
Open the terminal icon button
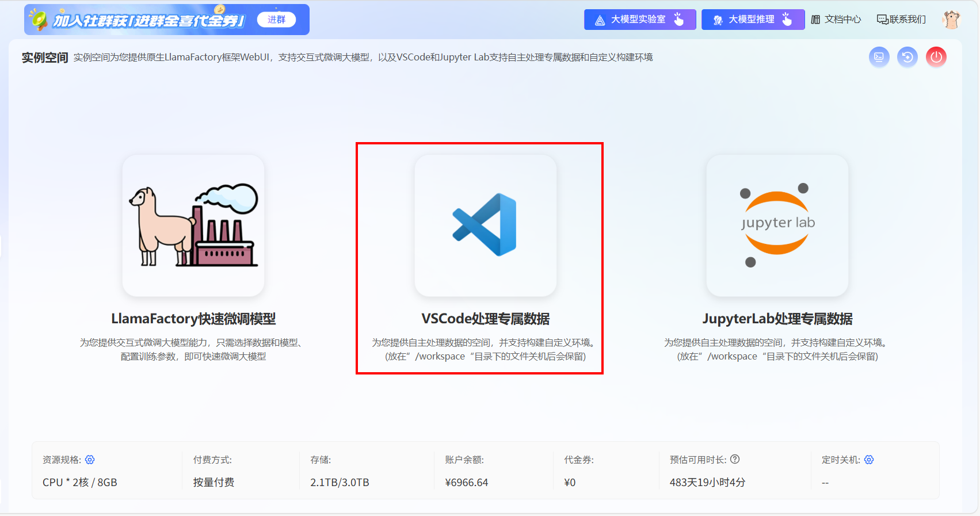879,57
